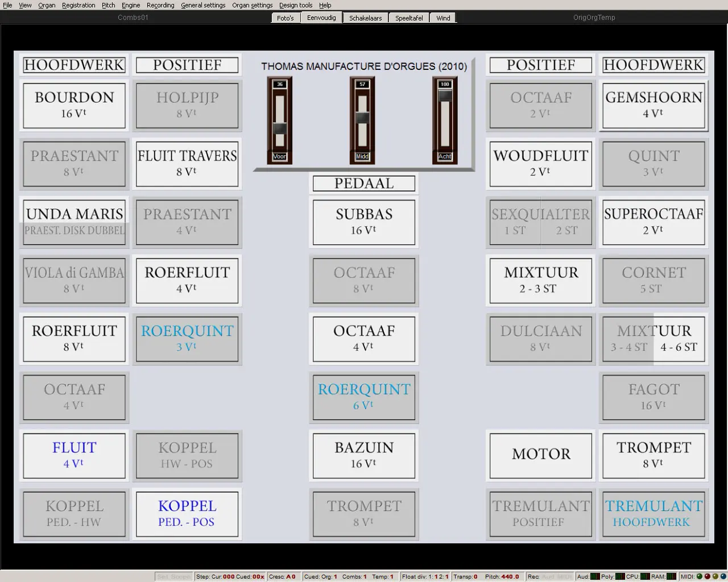The height and width of the screenshot is (582, 728).
Task: Open the Organ menu
Action: click(47, 5)
